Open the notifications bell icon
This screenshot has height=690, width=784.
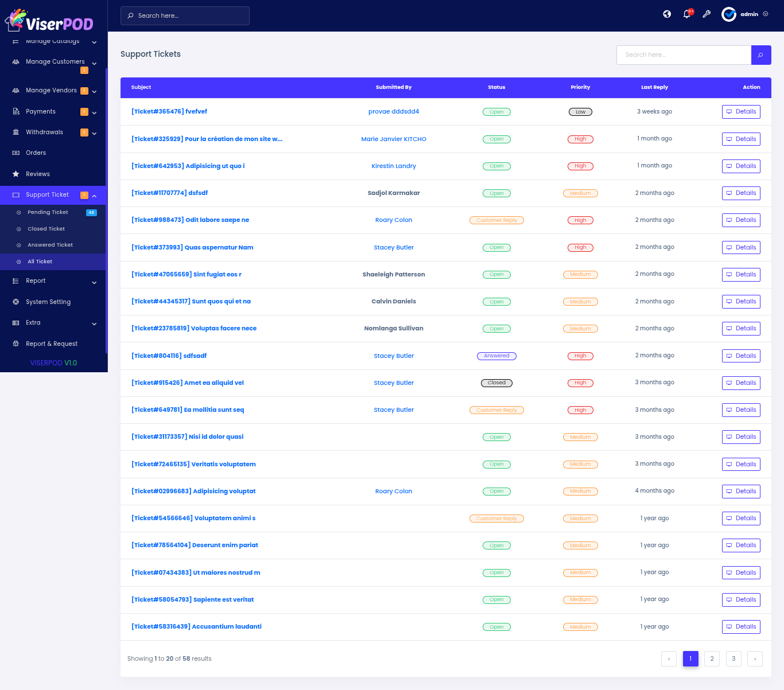point(687,14)
